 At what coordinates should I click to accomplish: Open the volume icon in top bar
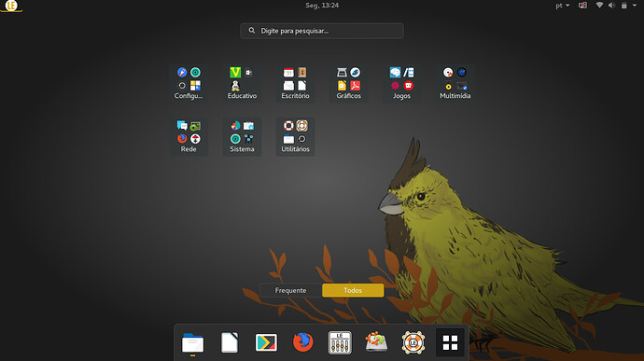click(x=611, y=6)
